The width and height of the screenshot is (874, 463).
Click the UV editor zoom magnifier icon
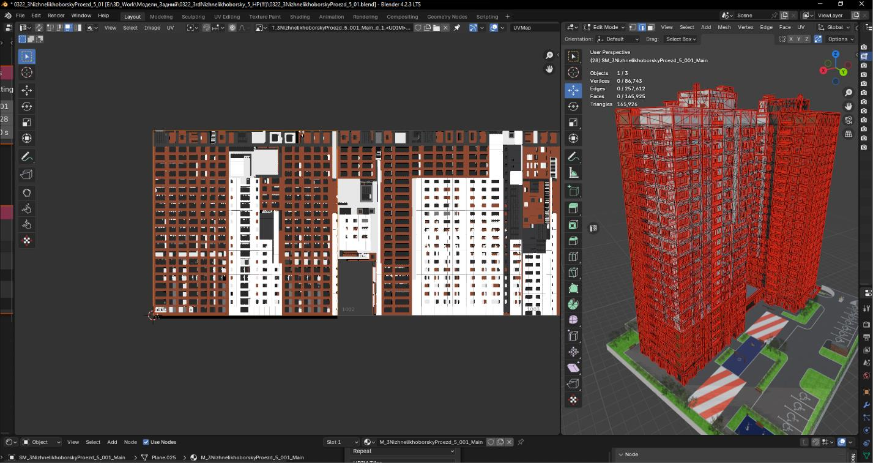coord(549,55)
